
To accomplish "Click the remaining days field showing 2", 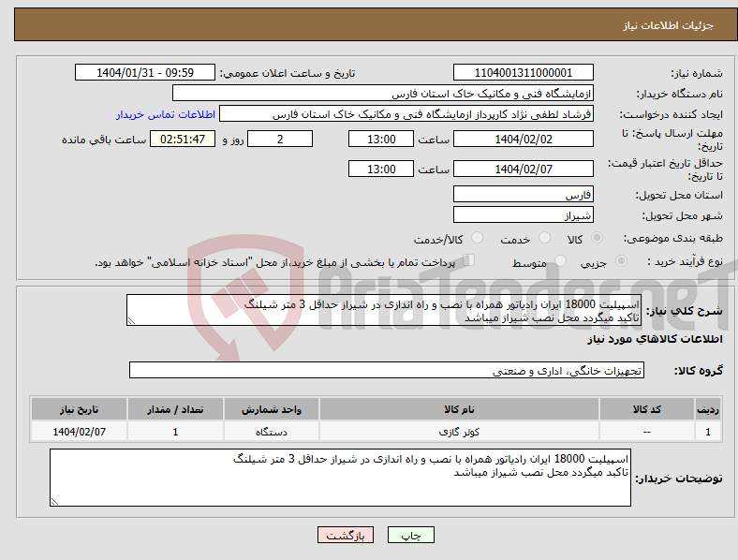I will tap(280, 139).
